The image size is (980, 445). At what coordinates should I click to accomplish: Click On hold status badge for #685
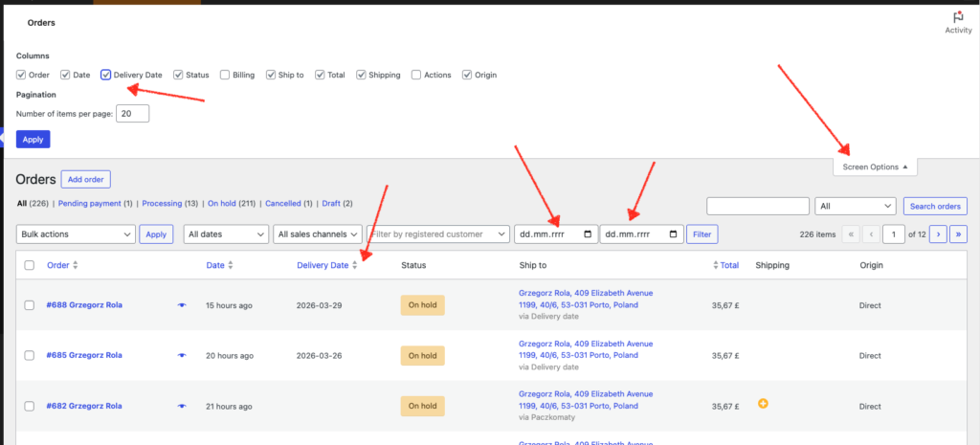point(422,356)
